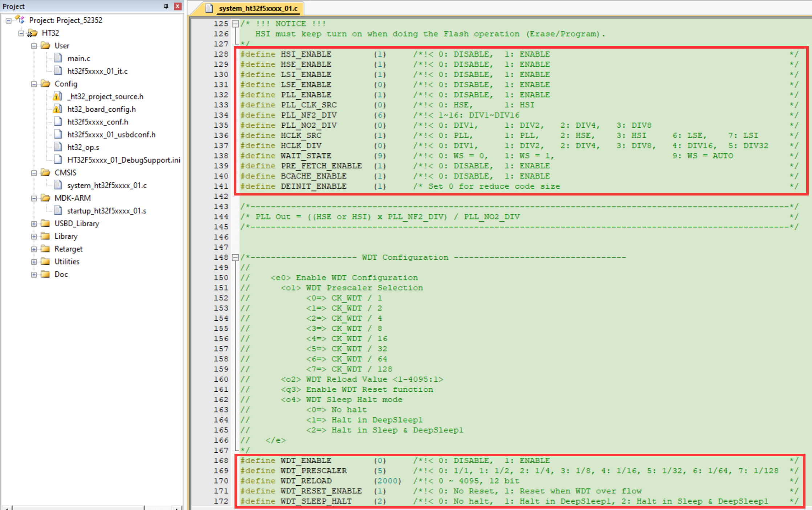Click the Project_52352 workspace icon
Screen dimensions: 812x510
(x=20, y=20)
